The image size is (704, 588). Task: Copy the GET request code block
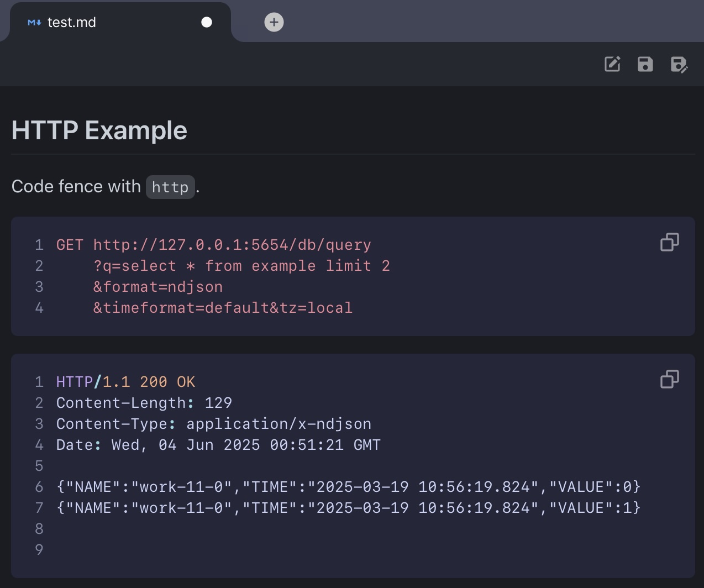coord(669,242)
